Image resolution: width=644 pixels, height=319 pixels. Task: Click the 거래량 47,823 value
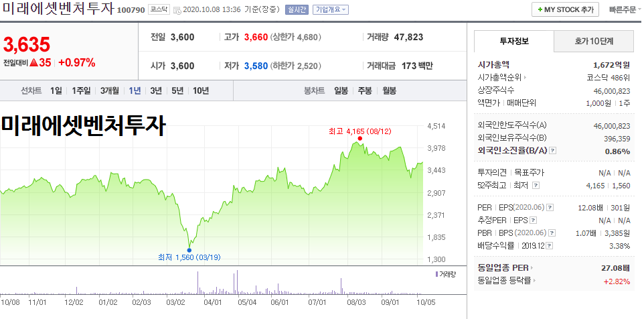[x=408, y=38]
